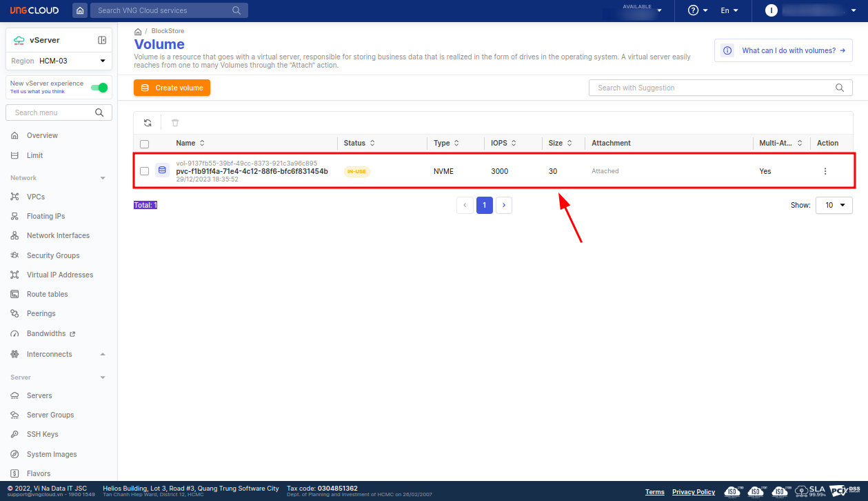Click the home icon in top bar

81,10
